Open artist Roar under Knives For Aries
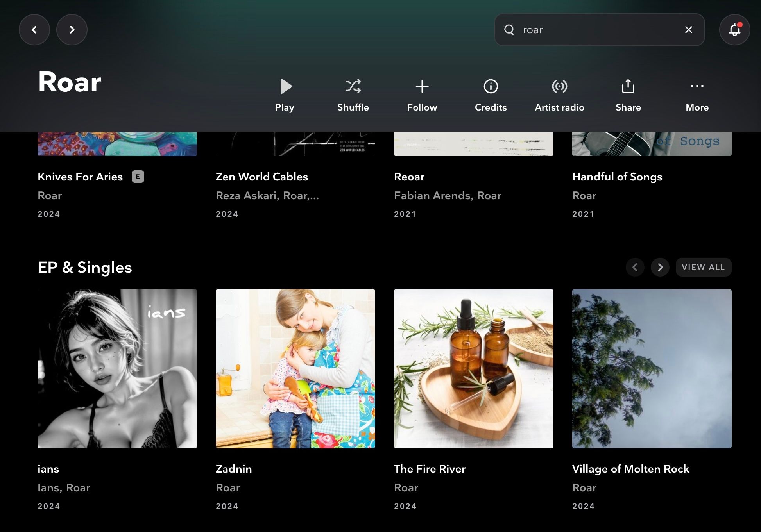The width and height of the screenshot is (761, 532). point(50,195)
